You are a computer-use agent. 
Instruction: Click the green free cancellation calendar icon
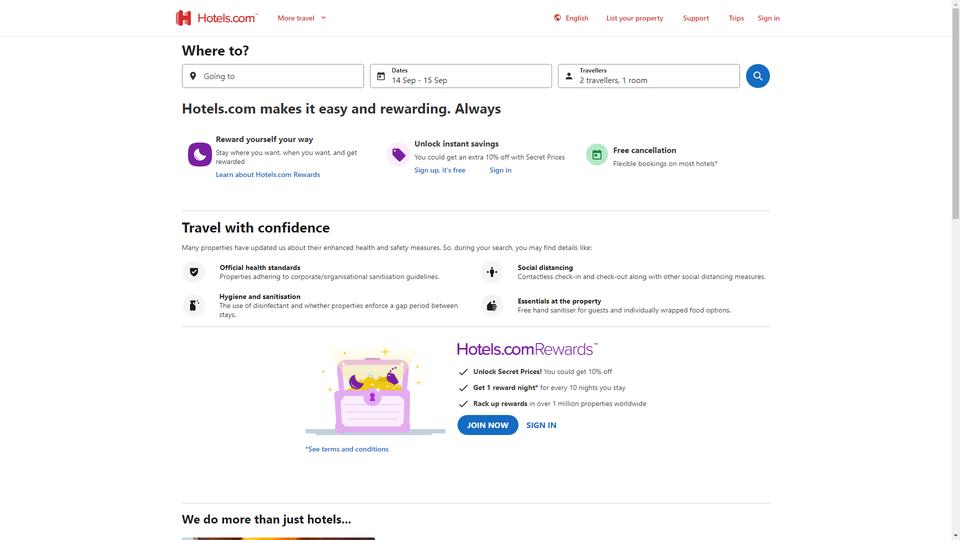pos(597,154)
